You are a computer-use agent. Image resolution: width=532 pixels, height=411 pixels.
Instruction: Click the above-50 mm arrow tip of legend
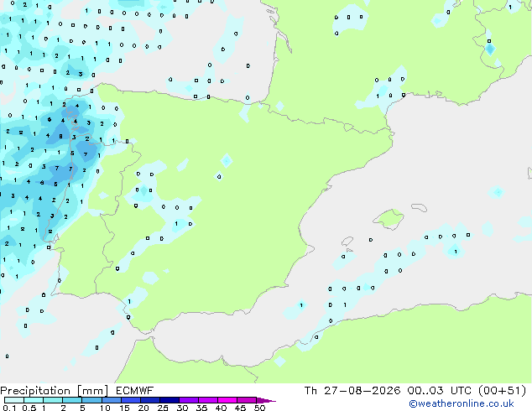point(266,400)
